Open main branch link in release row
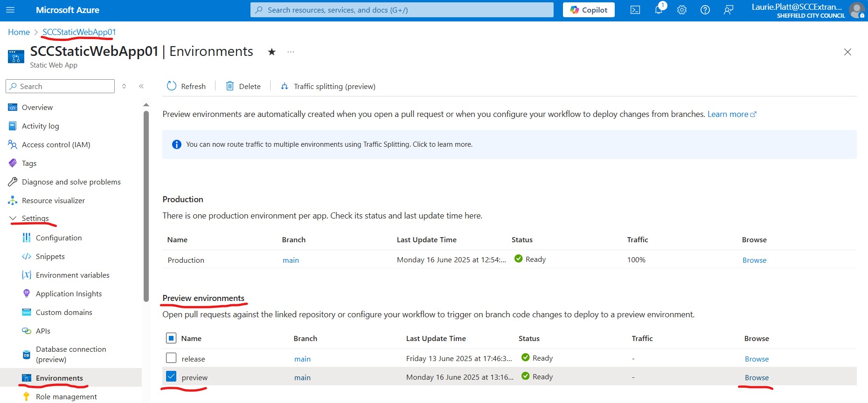This screenshot has width=868, height=403. pos(302,359)
